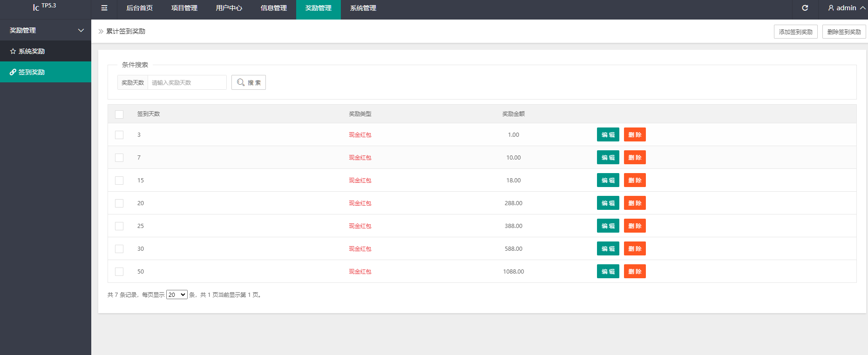Check the checkbox for the 3-day row
The width and height of the screenshot is (868, 355).
[x=119, y=135]
